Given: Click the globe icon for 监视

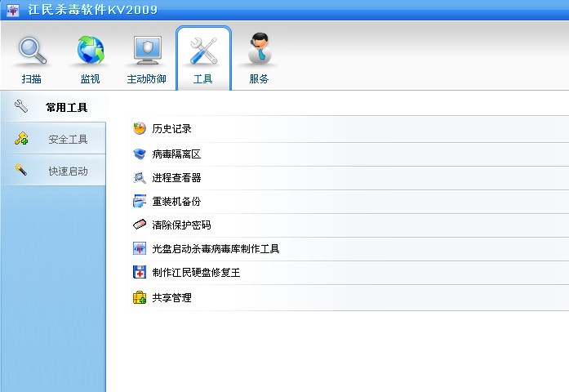Looking at the screenshot, I should pyautogui.click(x=91, y=50).
